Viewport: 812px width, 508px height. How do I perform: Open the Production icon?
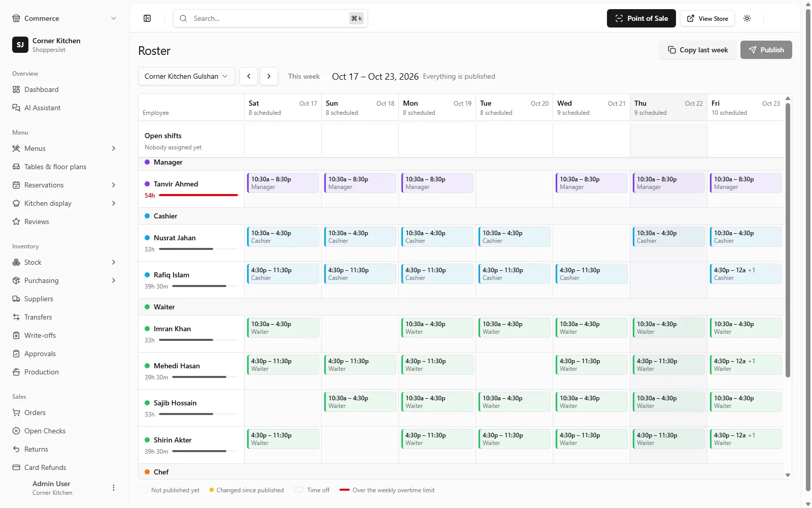16,372
